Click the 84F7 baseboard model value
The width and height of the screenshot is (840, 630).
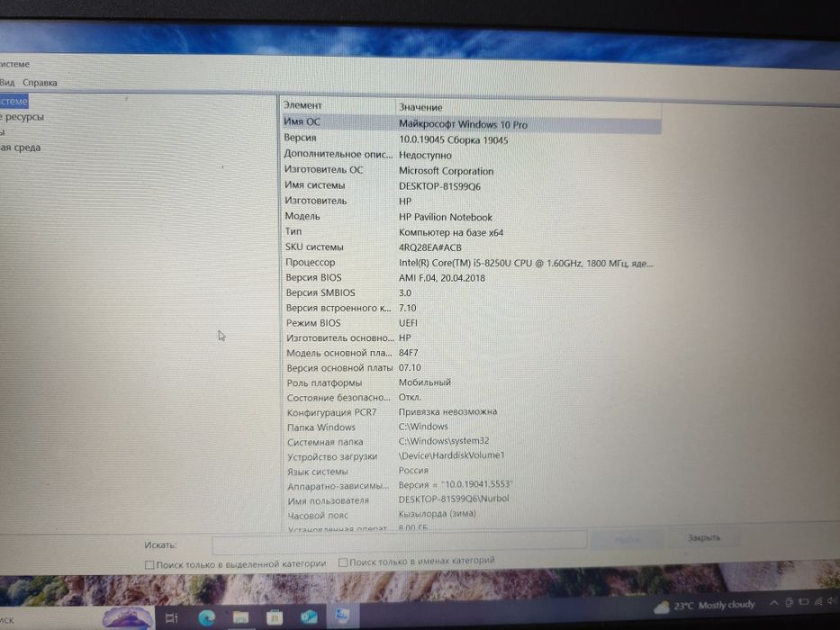pos(408,353)
